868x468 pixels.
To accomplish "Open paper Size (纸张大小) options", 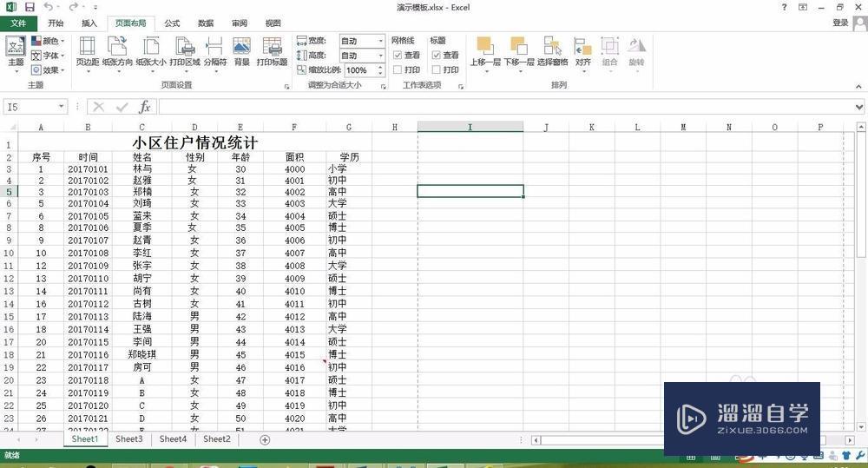I will click(x=150, y=53).
